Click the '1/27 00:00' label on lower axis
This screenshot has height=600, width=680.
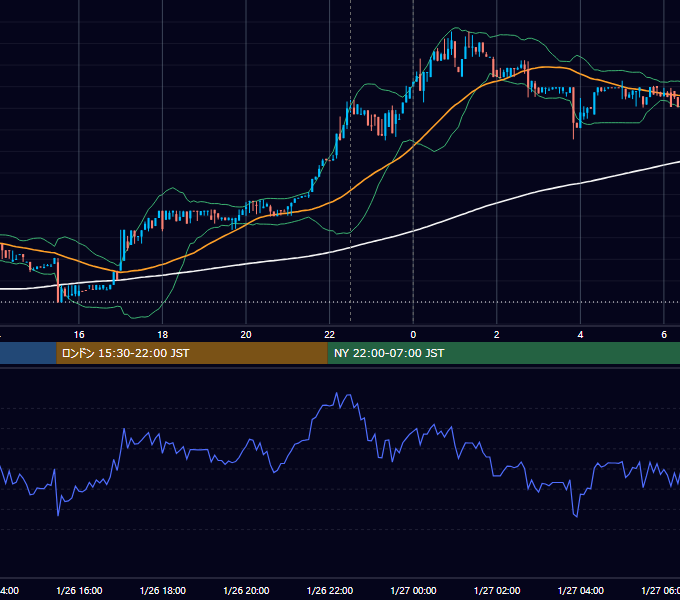click(x=413, y=590)
